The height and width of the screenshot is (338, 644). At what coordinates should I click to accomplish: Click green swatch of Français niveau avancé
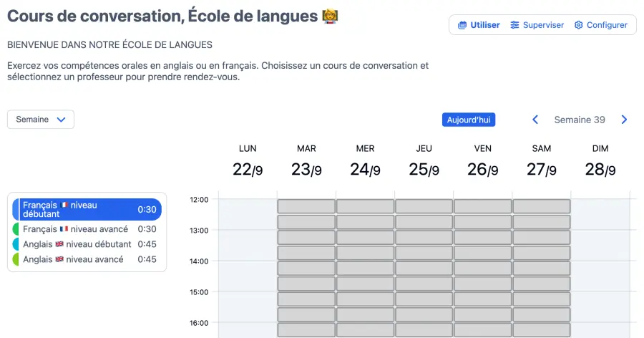[x=16, y=229]
